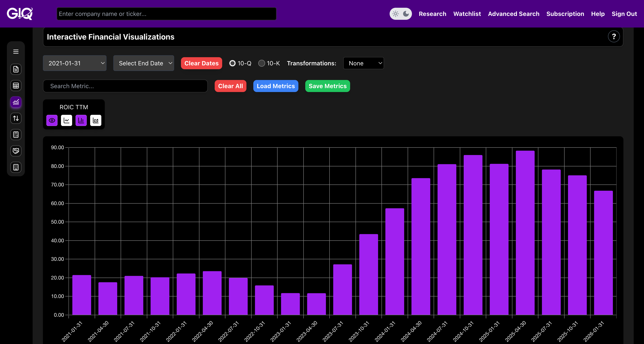The image size is (644, 344).
Task: Switch ROIC TTM to area chart
Action: tap(96, 120)
